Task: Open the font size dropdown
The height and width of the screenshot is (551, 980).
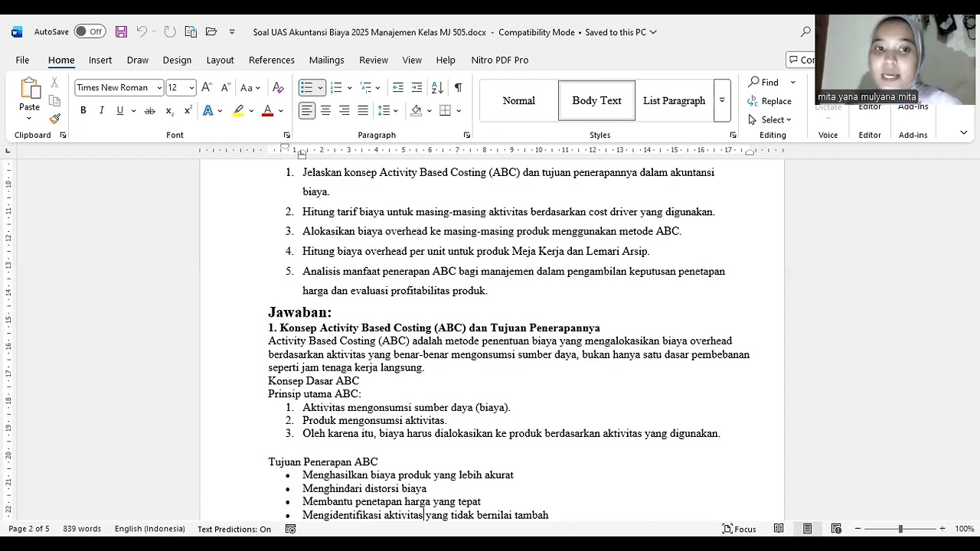Action: [191, 88]
